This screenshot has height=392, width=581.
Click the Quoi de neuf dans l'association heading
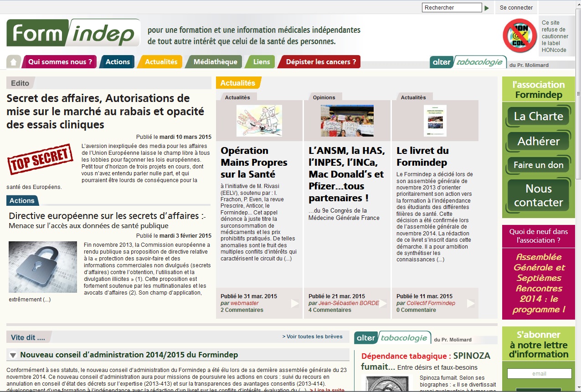coord(539,236)
